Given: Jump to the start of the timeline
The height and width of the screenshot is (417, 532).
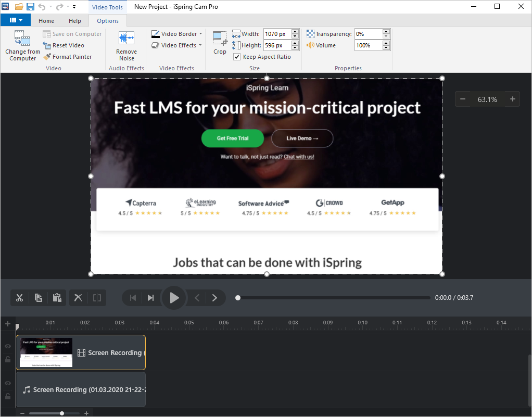Looking at the screenshot, I should point(133,298).
